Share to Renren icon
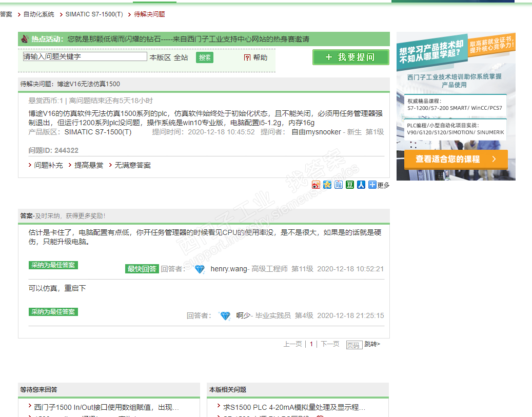The image size is (532, 417). point(361,185)
